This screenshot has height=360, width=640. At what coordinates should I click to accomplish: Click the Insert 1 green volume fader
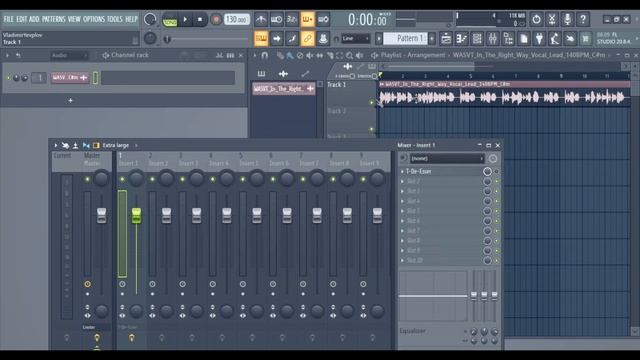tap(136, 216)
